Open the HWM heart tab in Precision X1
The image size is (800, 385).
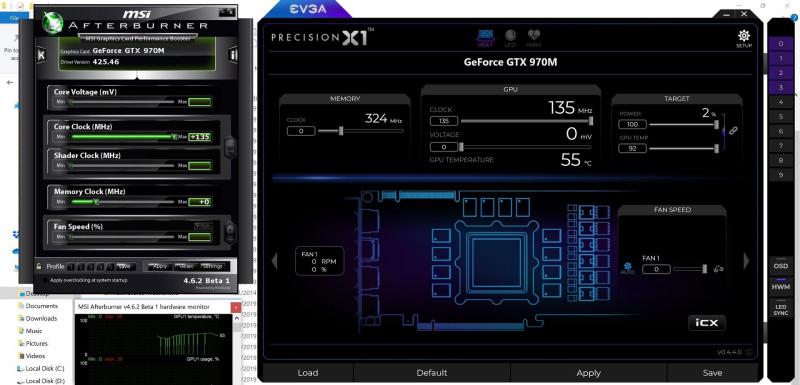click(x=534, y=38)
